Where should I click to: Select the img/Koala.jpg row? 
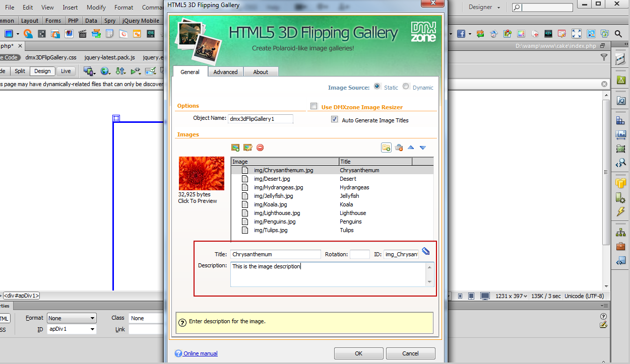coord(332,204)
